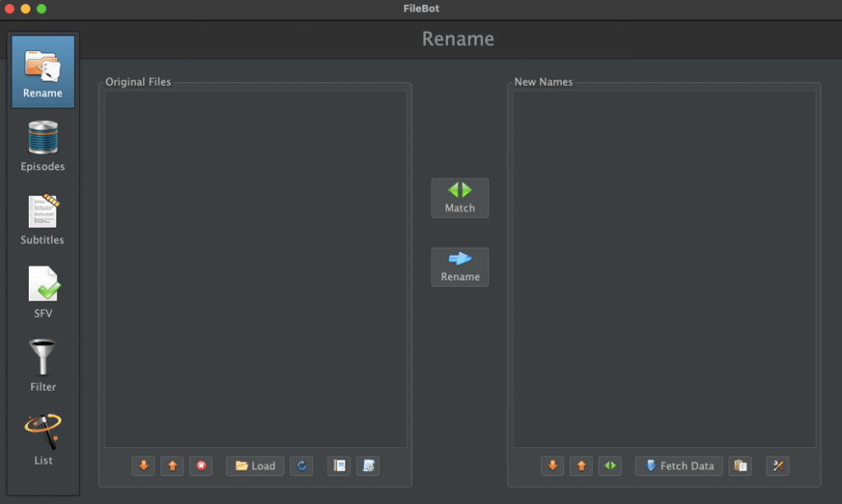
Task: Move down arrow under Original Files
Action: click(x=143, y=466)
